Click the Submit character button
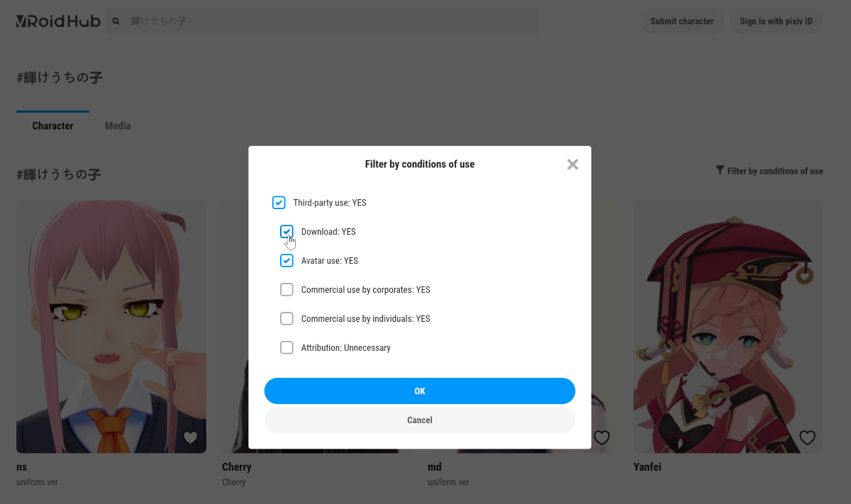Screen dimensions: 851x504 tap(682, 21)
